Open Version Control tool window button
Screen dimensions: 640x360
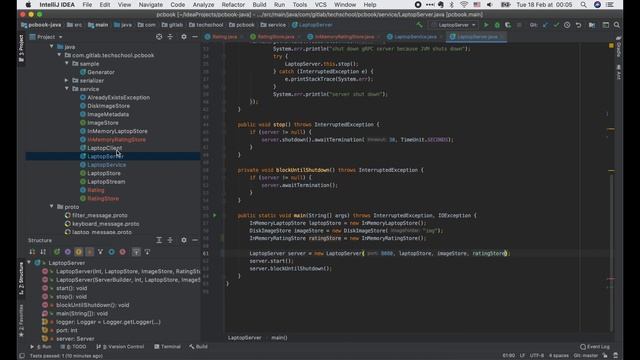coord(120,347)
